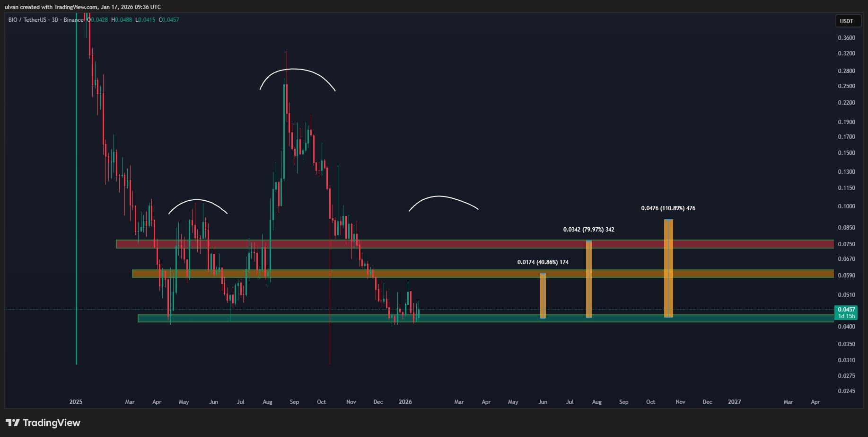The width and height of the screenshot is (868, 437).
Task: Click the 1d 15h bar countdown
Action: (846, 316)
